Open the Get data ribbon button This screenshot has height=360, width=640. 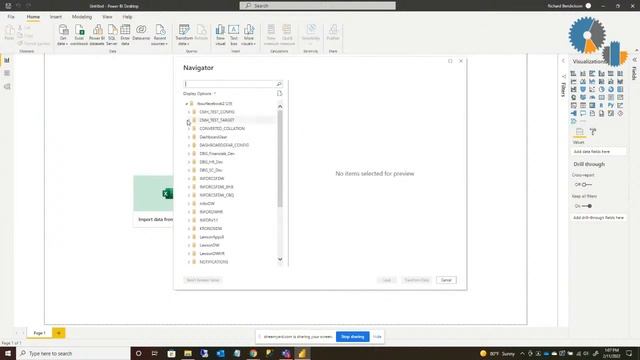pyautogui.click(x=63, y=35)
